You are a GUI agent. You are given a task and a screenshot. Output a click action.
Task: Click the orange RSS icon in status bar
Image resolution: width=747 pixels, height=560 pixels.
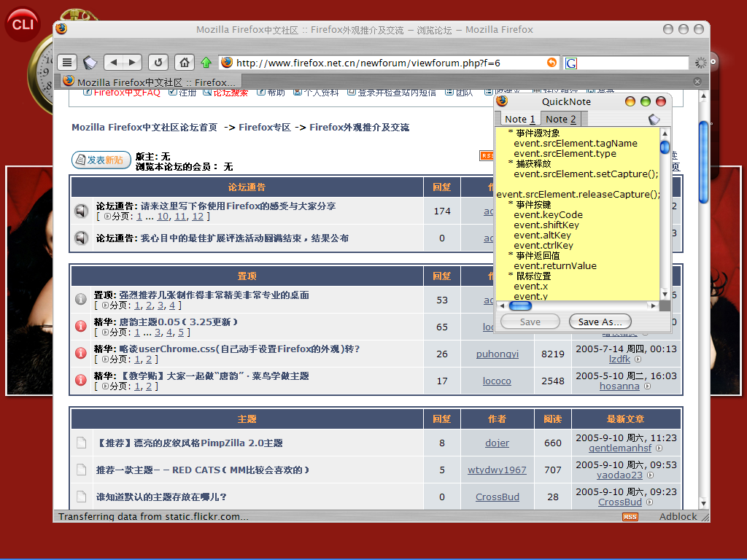(630, 517)
